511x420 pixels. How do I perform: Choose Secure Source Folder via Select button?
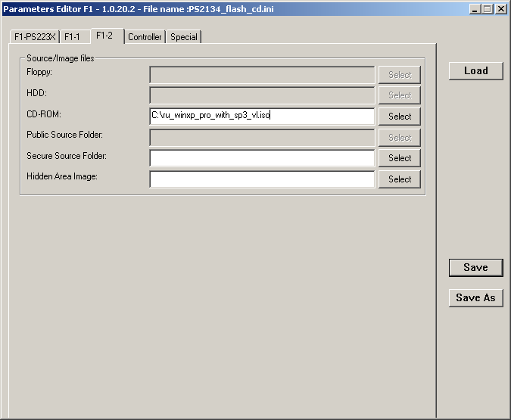[400, 158]
